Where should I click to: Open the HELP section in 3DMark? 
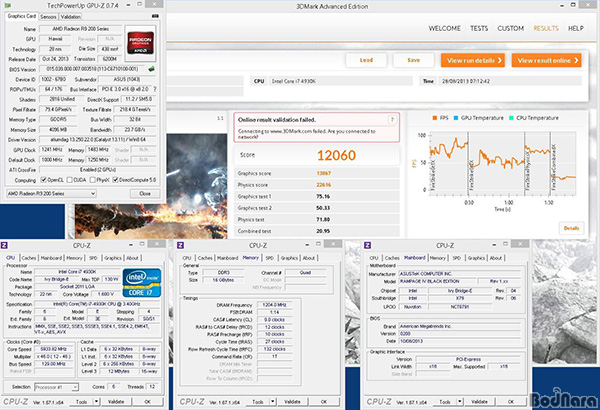576,28
